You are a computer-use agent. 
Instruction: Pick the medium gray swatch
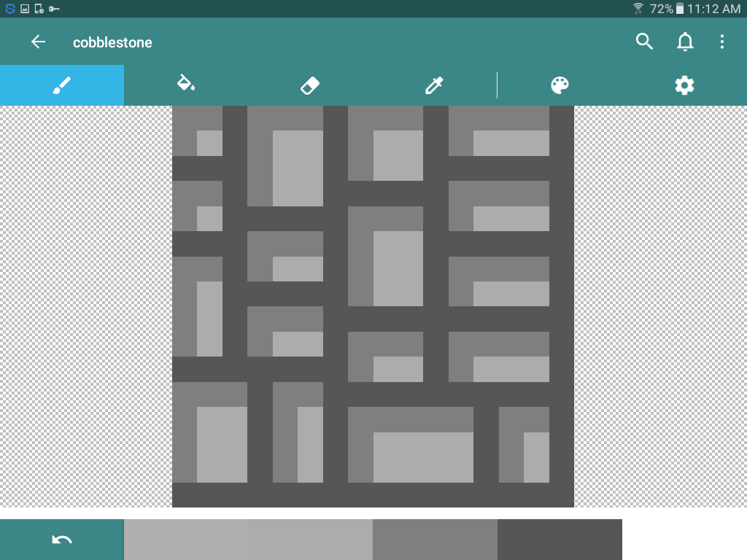pos(435,540)
